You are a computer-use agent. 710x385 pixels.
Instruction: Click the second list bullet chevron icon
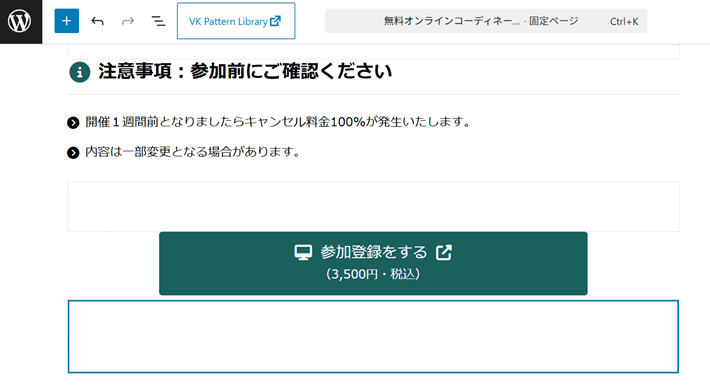(73, 153)
